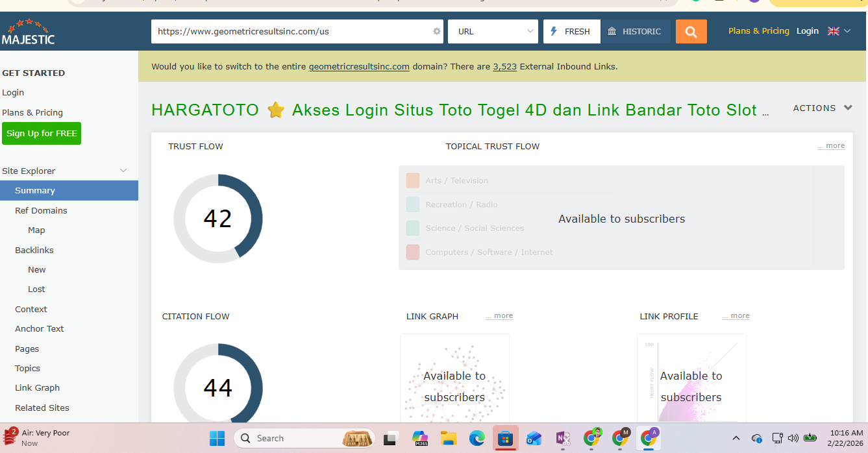Screen dimensions: 868x453
Task: Open Microsoft 365 Copilot from the taskbar
Action: point(420,438)
